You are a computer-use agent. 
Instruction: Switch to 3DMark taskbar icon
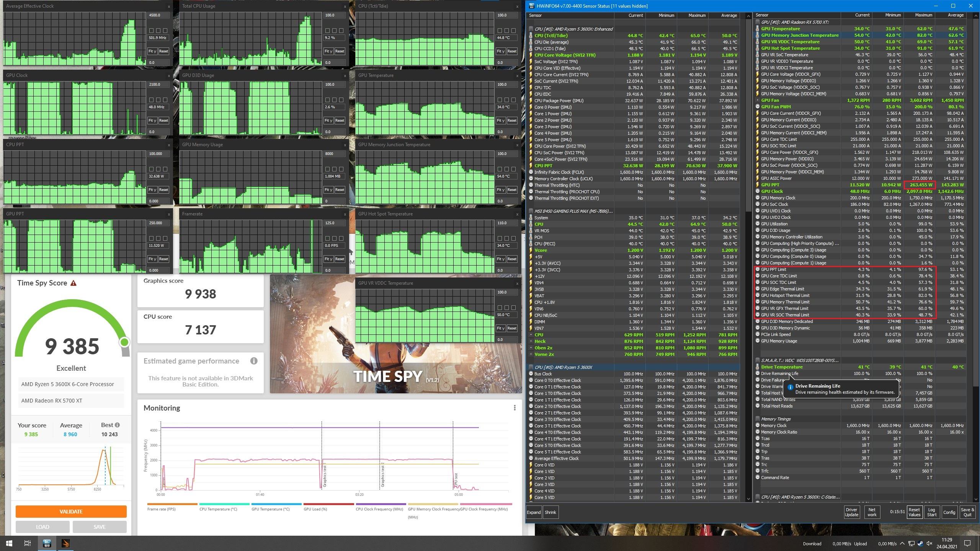pos(66,543)
